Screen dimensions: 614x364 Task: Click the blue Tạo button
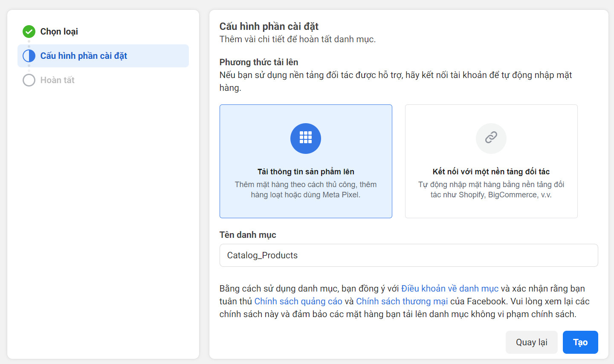tap(580, 342)
